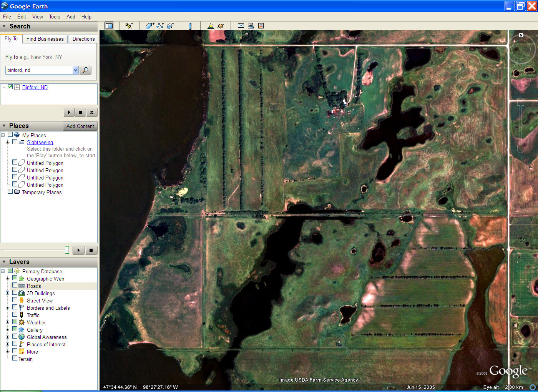Viewport: 538px width, 392px height.
Task: Expand the Geographic Web layer node
Action: [7, 279]
